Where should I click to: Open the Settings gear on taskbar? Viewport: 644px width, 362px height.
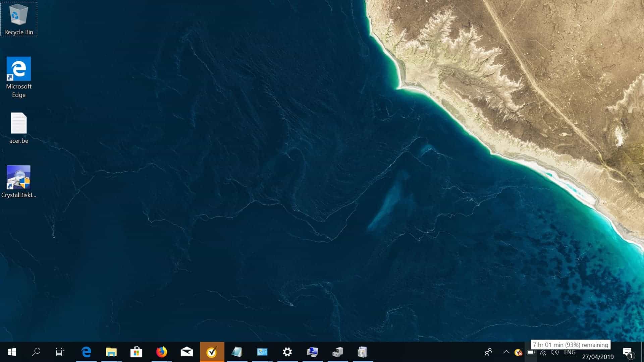pyautogui.click(x=287, y=352)
